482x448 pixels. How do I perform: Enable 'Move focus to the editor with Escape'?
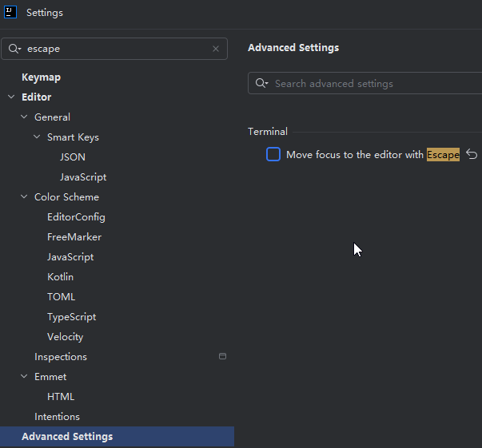click(273, 154)
